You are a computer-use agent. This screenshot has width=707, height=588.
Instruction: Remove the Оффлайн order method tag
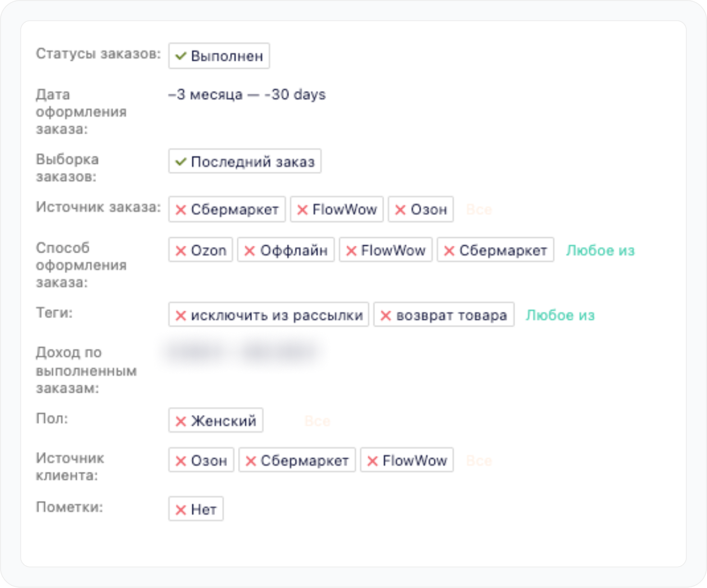click(x=250, y=251)
